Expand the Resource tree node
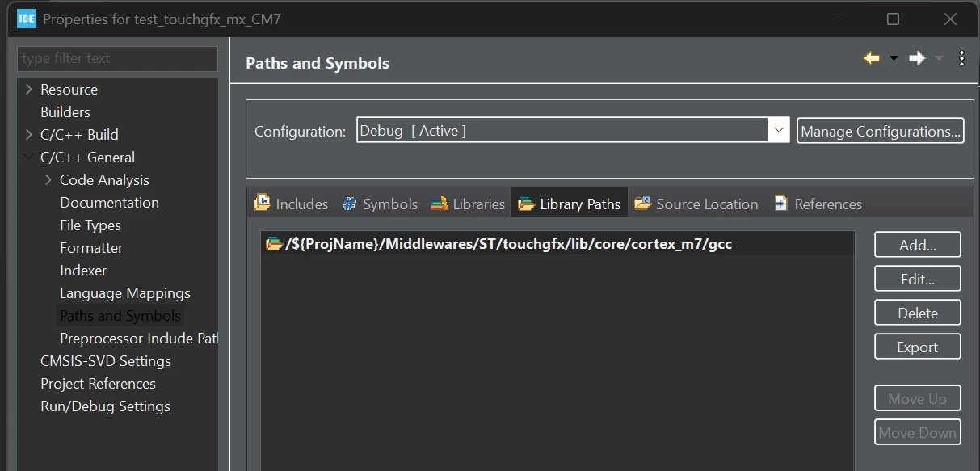The width and height of the screenshot is (980, 471). pos(29,89)
